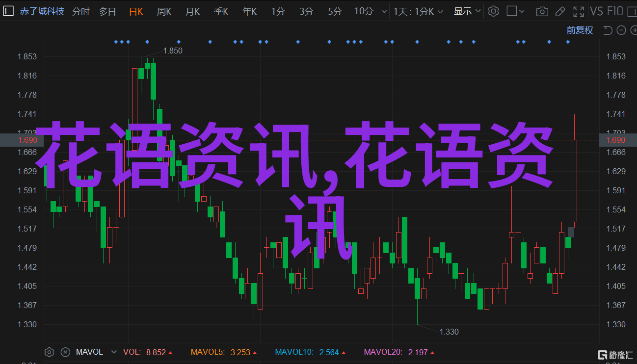Click the undo zoom arrow icon

(608, 30)
